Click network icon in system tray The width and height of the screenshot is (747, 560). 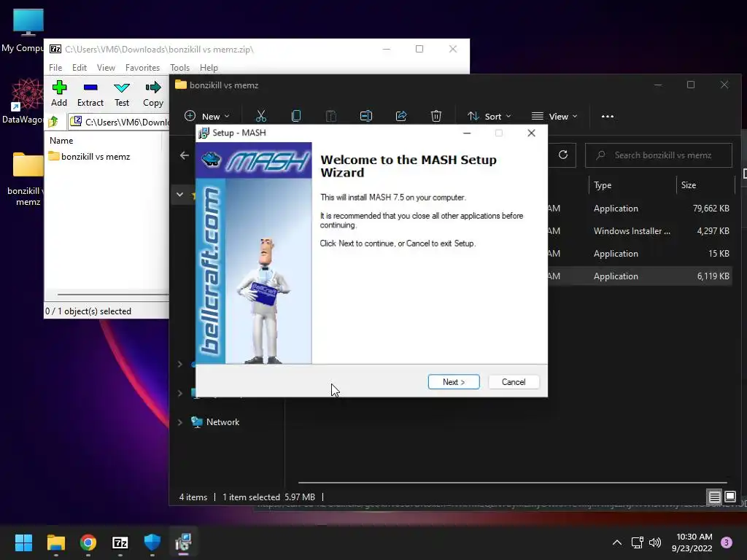click(x=638, y=542)
